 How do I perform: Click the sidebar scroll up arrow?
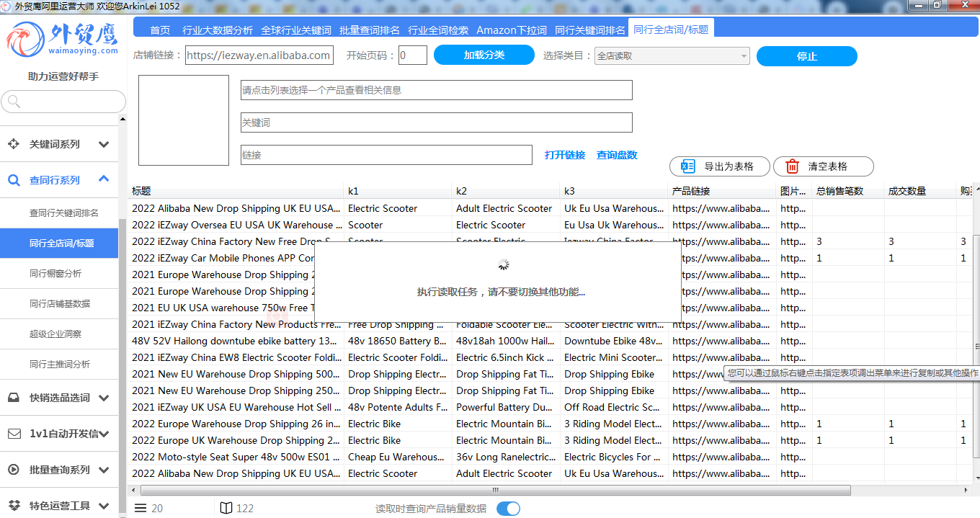click(122, 120)
